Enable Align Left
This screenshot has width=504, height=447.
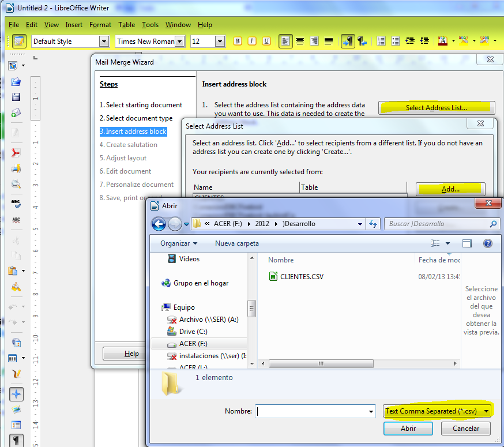click(285, 41)
